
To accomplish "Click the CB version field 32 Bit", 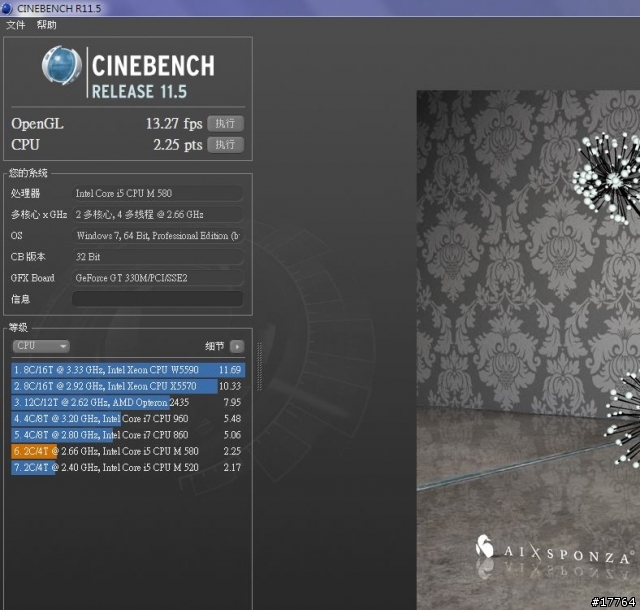I will point(158,257).
